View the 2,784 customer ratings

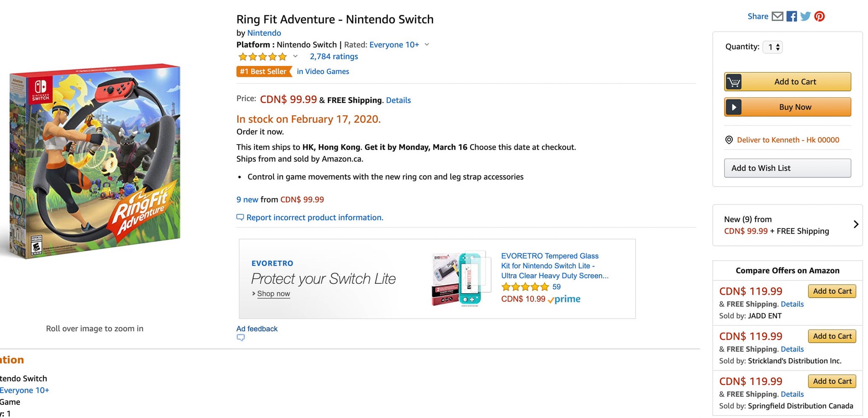pos(334,56)
